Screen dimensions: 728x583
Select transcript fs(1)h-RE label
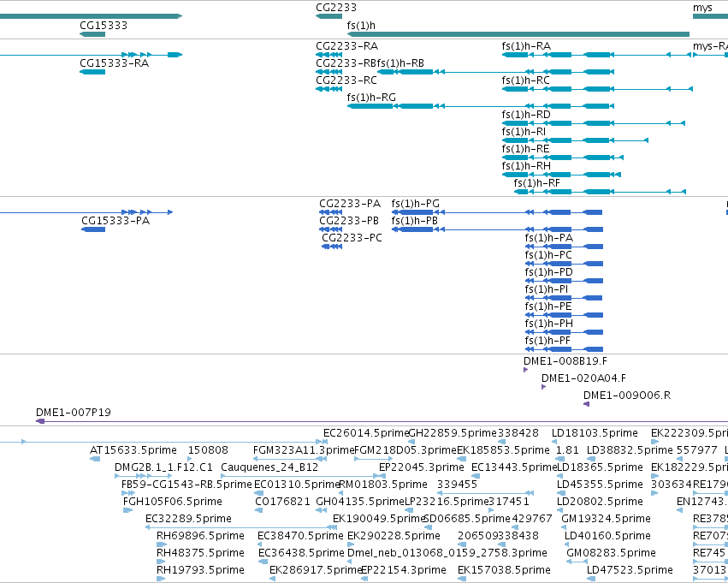(525, 149)
